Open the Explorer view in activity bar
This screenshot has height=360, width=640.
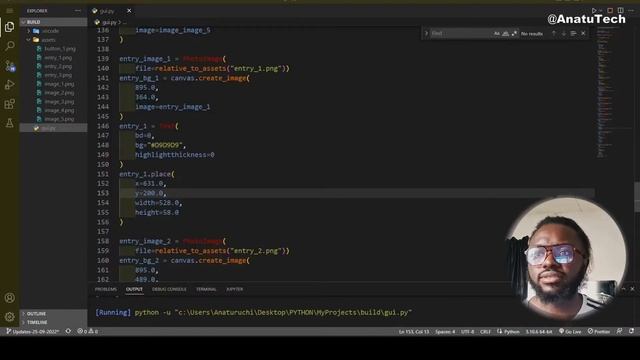pos(9,27)
